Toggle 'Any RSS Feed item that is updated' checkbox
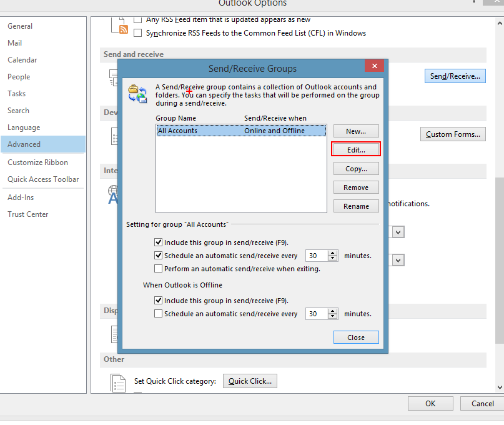Screen dimensions: 504x425 coord(138,19)
